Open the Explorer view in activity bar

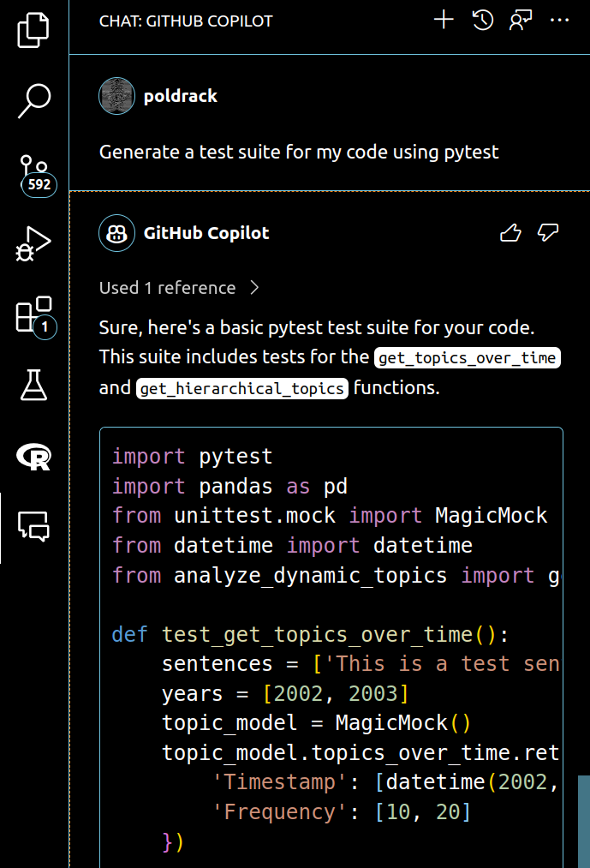[33, 30]
